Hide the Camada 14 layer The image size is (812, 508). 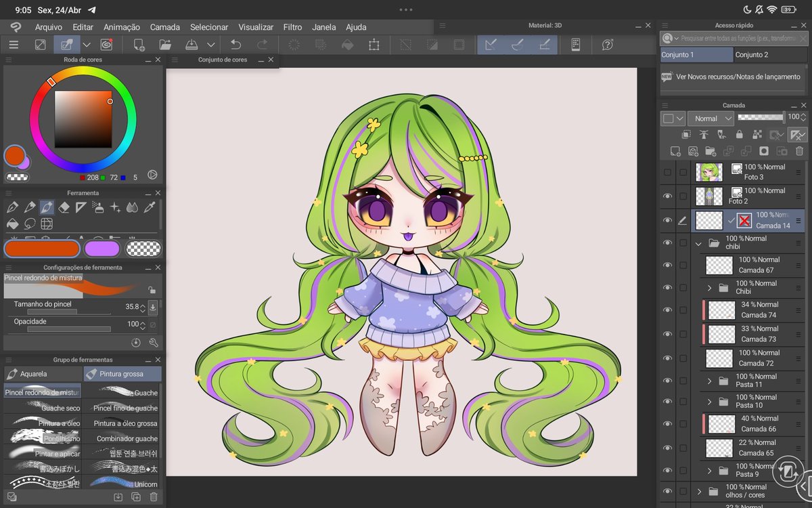click(667, 220)
